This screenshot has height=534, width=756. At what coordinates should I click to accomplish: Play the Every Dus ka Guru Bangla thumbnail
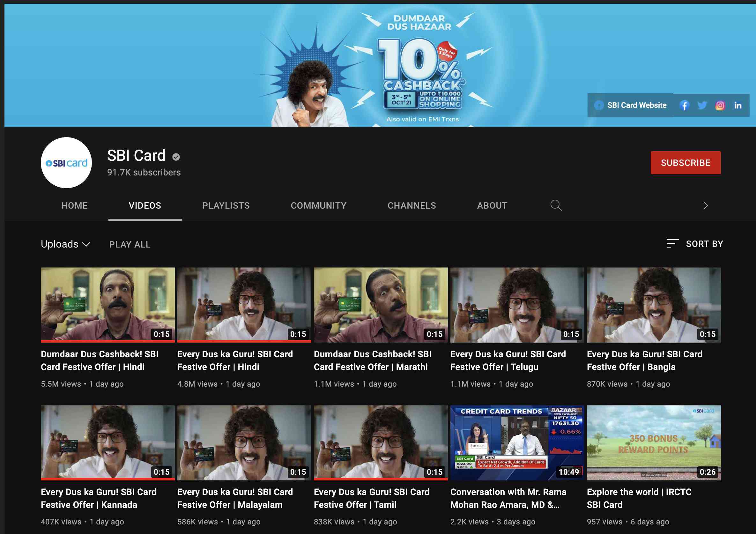654,305
